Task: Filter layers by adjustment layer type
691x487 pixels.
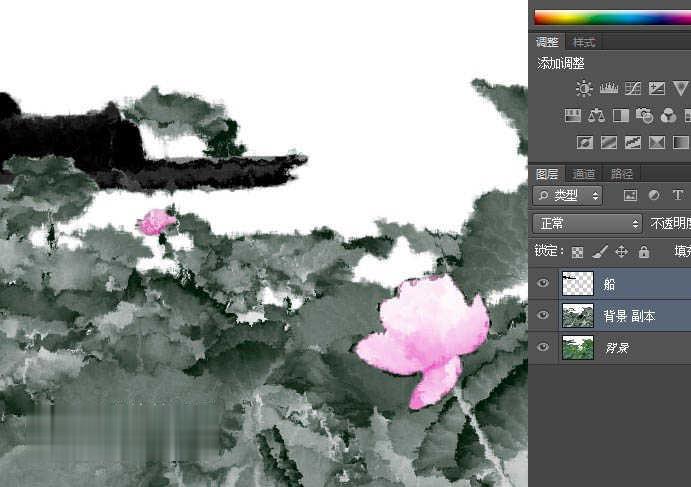Action: pyautogui.click(x=654, y=195)
